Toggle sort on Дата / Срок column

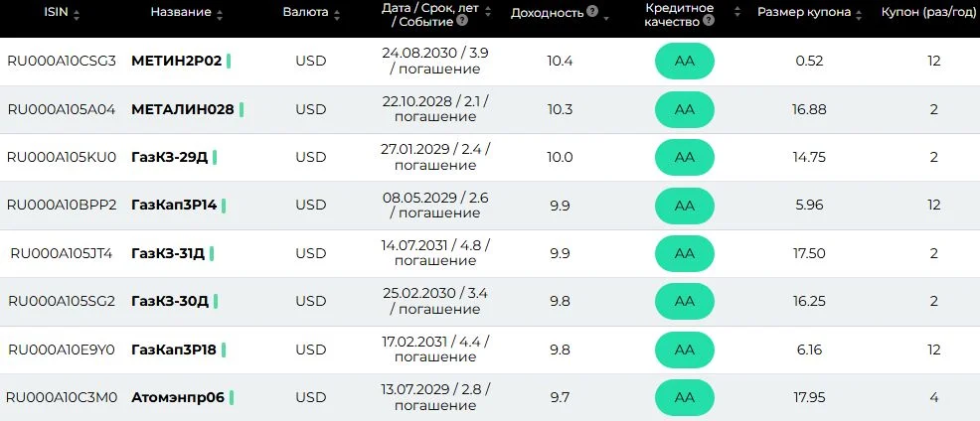488,11
